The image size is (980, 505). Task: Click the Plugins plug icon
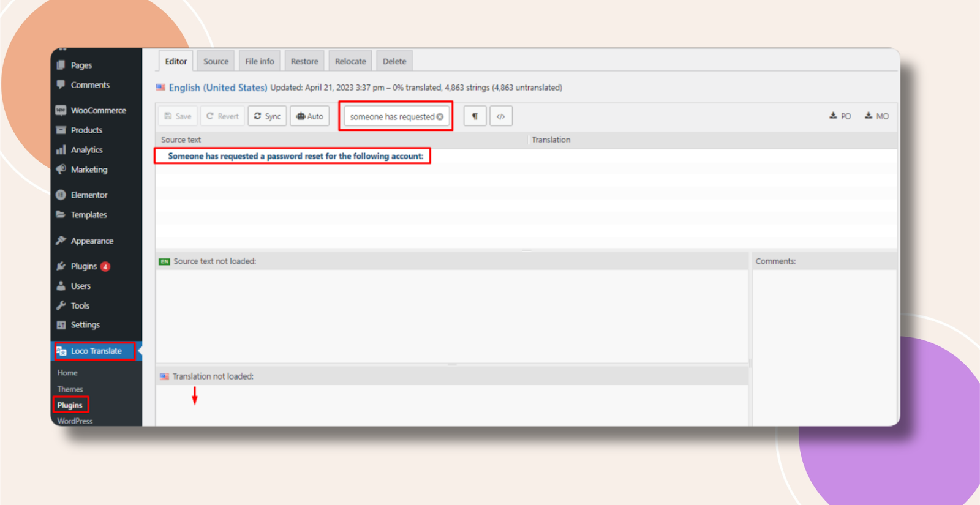pos(61,266)
